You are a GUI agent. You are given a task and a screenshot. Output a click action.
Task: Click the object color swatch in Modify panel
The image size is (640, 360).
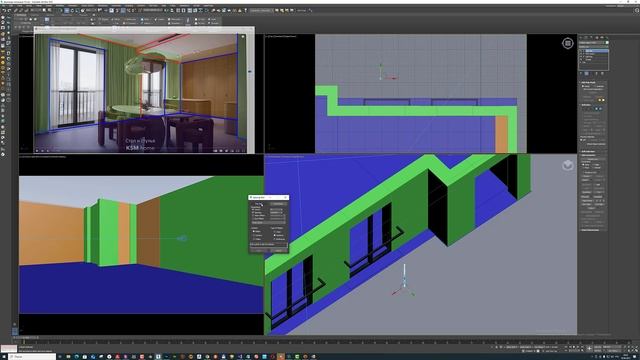coord(607,42)
